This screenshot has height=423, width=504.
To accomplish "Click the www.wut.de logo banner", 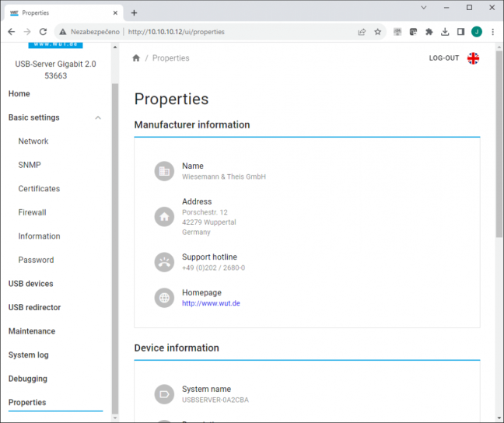I will (55, 44).
